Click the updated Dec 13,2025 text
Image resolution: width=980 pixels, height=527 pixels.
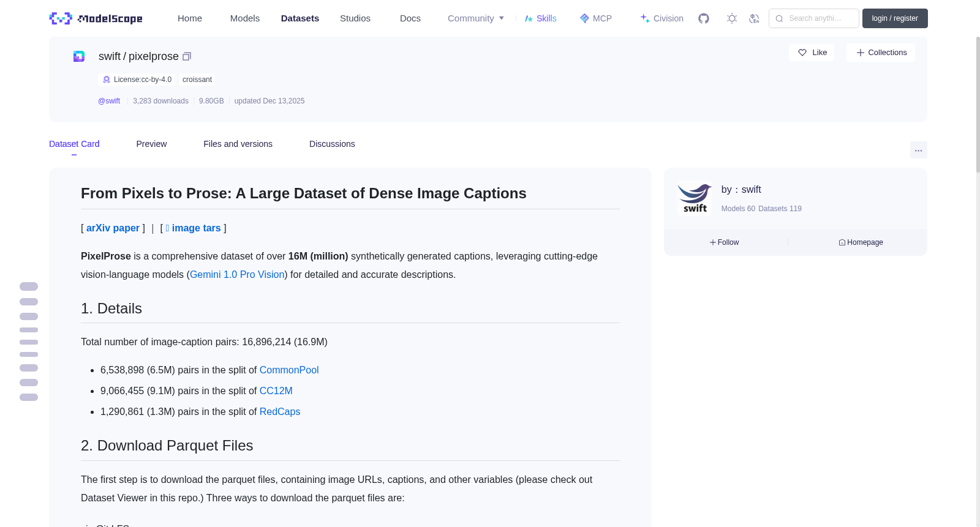(269, 101)
